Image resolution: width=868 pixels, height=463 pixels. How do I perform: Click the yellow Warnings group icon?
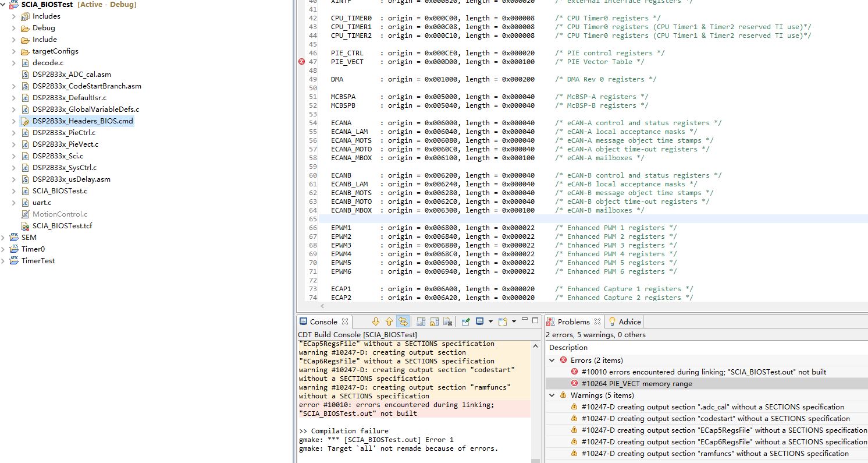[x=563, y=395]
